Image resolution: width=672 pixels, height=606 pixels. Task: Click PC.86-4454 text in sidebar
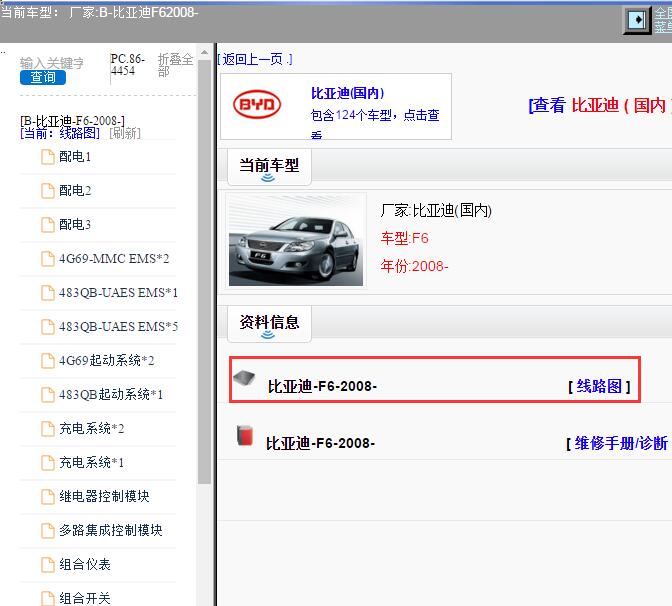128,65
